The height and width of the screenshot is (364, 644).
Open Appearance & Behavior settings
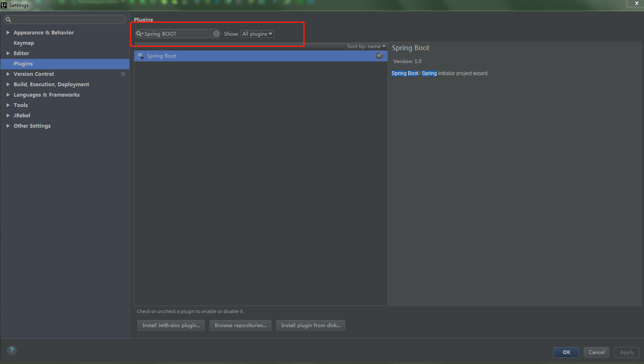coord(44,32)
